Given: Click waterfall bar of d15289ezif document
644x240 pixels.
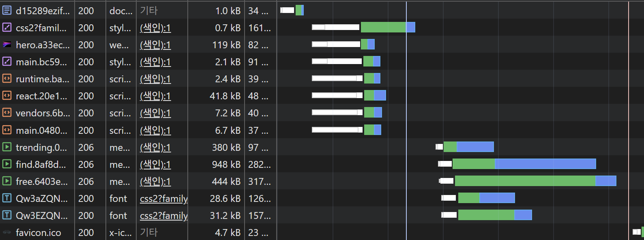Looking at the screenshot, I should click(292, 10).
